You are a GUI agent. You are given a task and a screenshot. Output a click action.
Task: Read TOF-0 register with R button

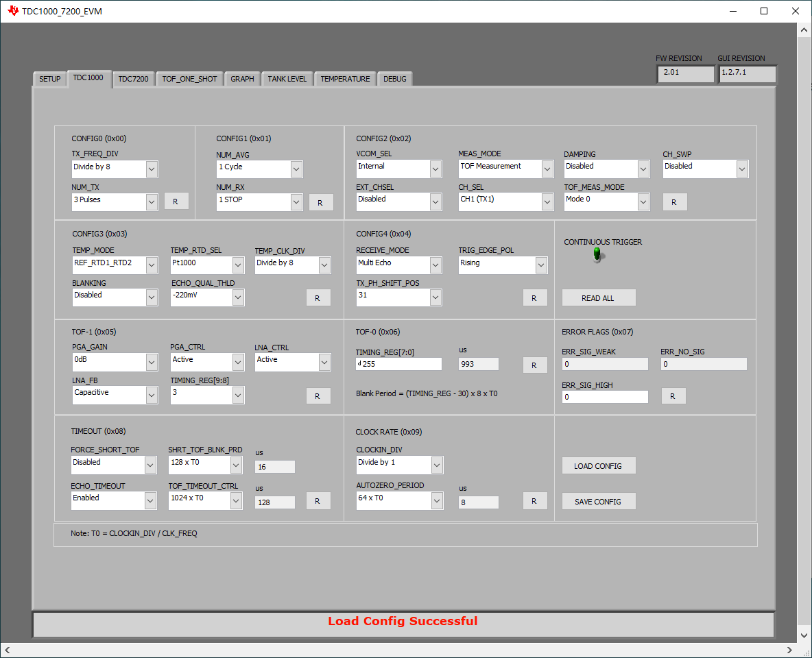pos(534,365)
